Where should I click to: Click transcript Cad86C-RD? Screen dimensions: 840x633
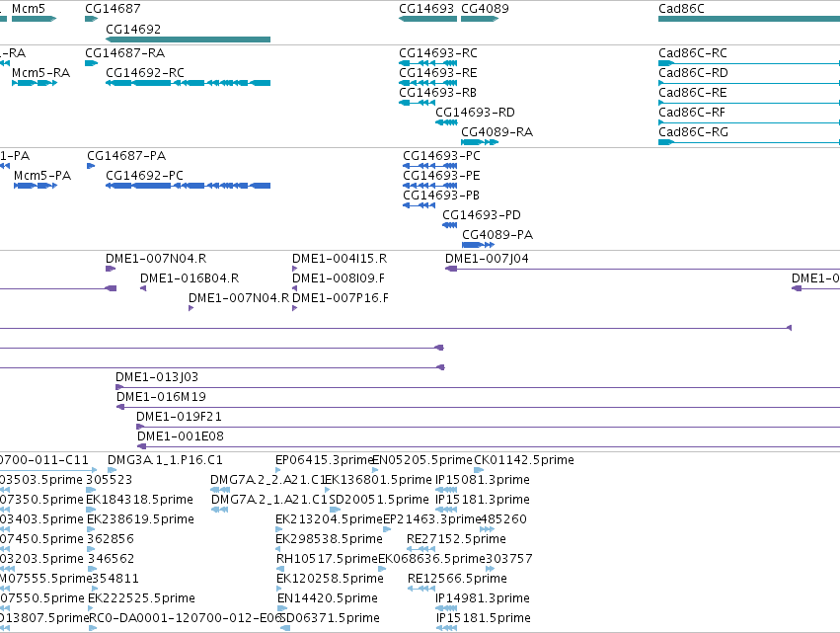(x=749, y=83)
